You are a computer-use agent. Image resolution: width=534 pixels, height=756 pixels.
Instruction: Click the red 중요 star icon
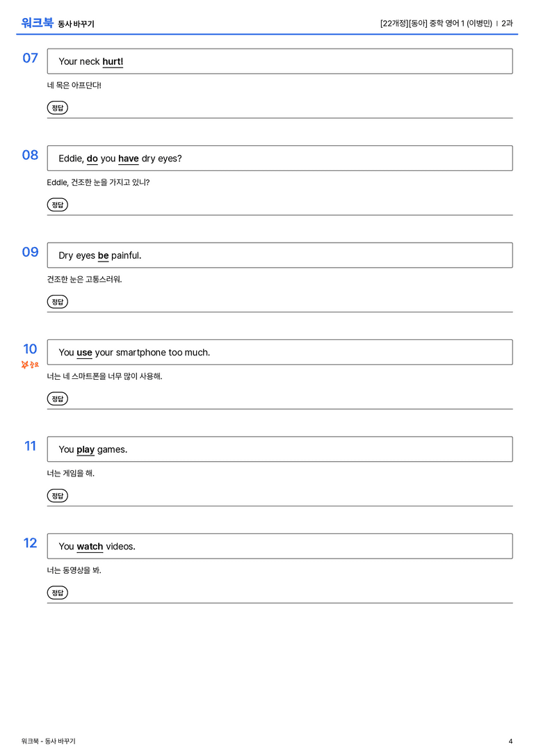[x=25, y=364]
